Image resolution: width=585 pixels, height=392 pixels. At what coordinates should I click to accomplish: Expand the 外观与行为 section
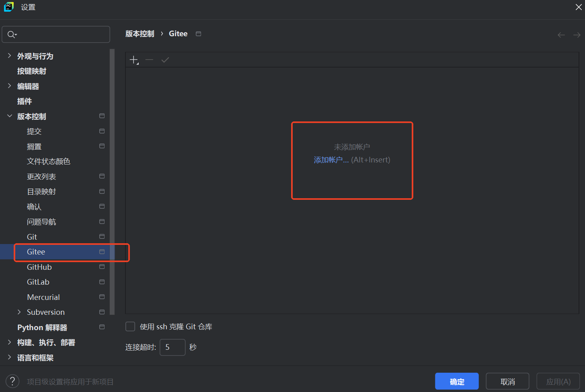point(9,55)
